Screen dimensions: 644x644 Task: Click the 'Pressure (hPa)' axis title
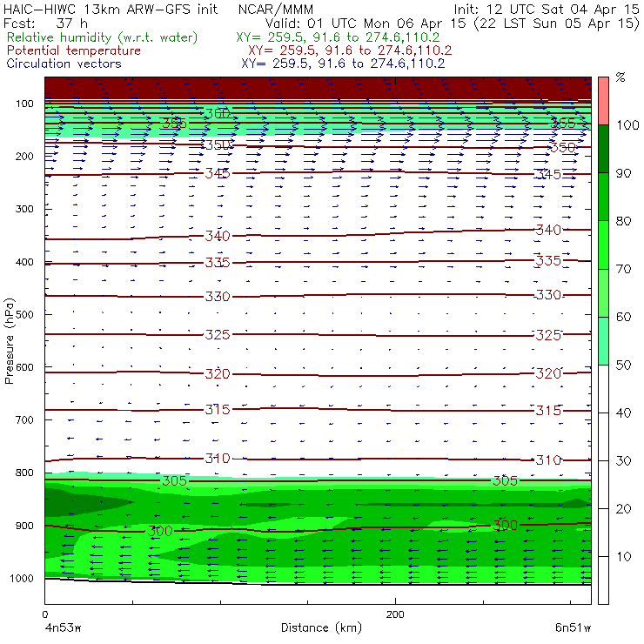(x=9, y=341)
